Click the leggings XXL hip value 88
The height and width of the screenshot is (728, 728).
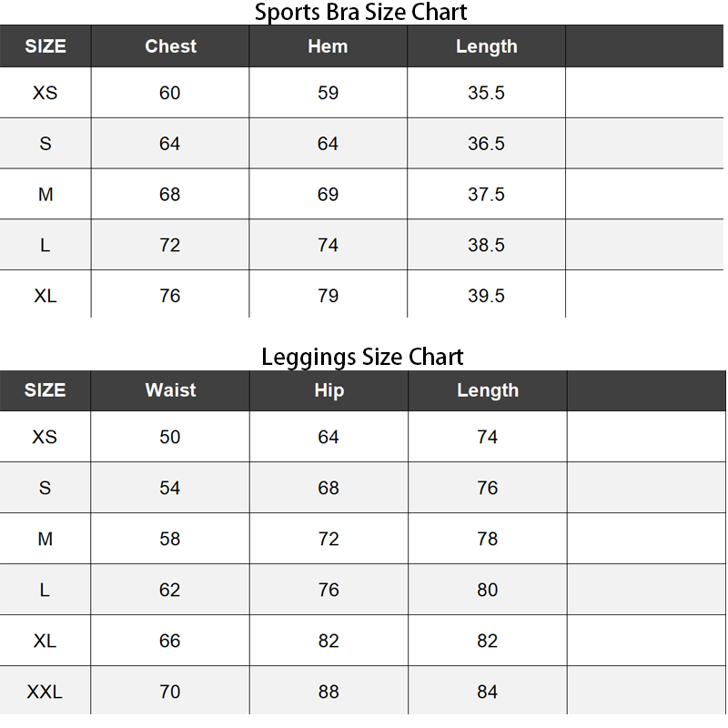329,692
